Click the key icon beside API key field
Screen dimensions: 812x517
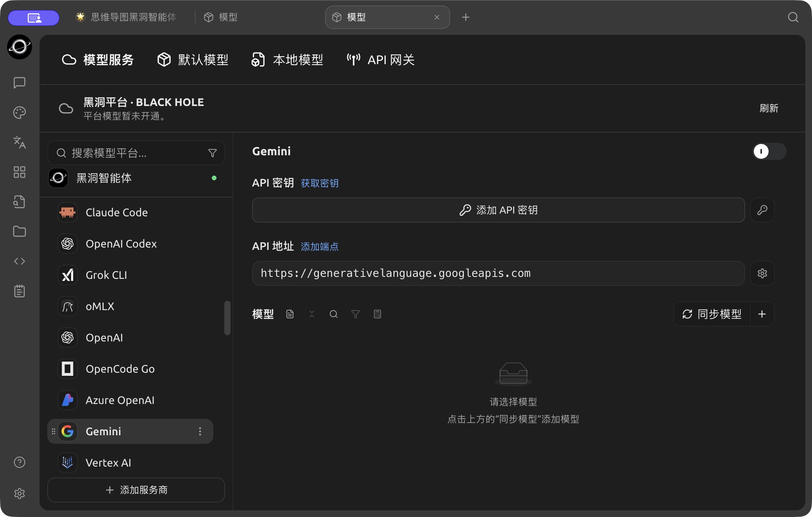[x=762, y=210]
